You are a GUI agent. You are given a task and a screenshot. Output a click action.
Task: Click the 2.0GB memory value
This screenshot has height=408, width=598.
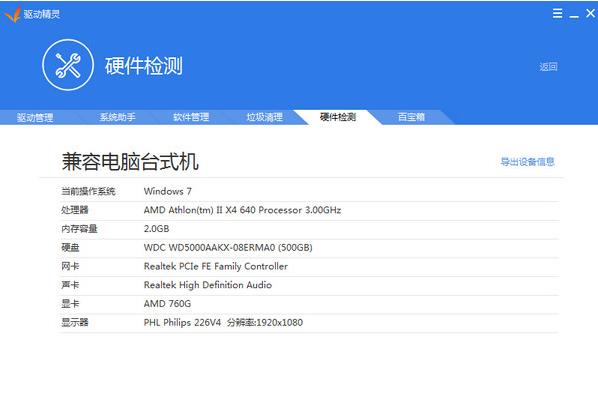(156, 229)
